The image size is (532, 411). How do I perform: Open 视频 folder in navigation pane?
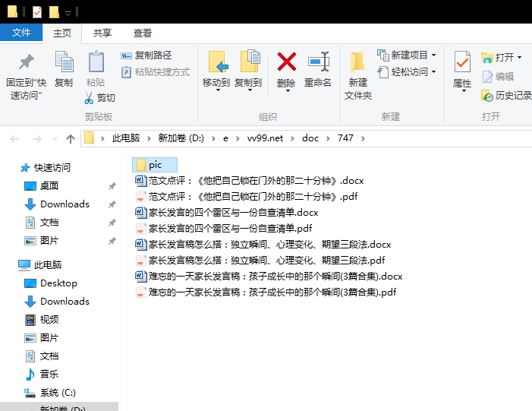[42, 320]
